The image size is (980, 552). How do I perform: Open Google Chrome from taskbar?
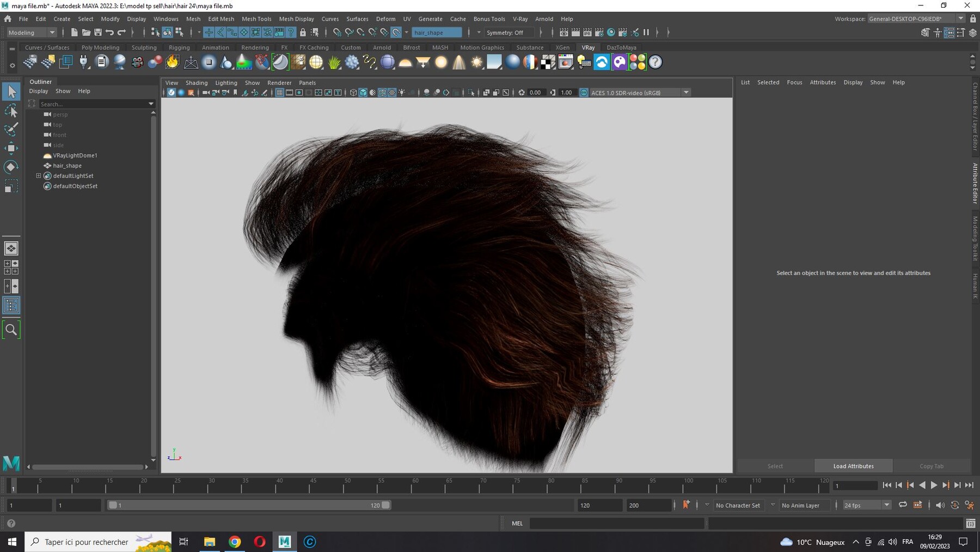(x=235, y=542)
